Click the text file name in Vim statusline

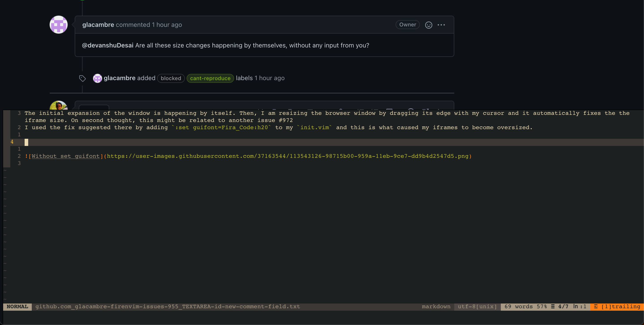tap(168, 306)
